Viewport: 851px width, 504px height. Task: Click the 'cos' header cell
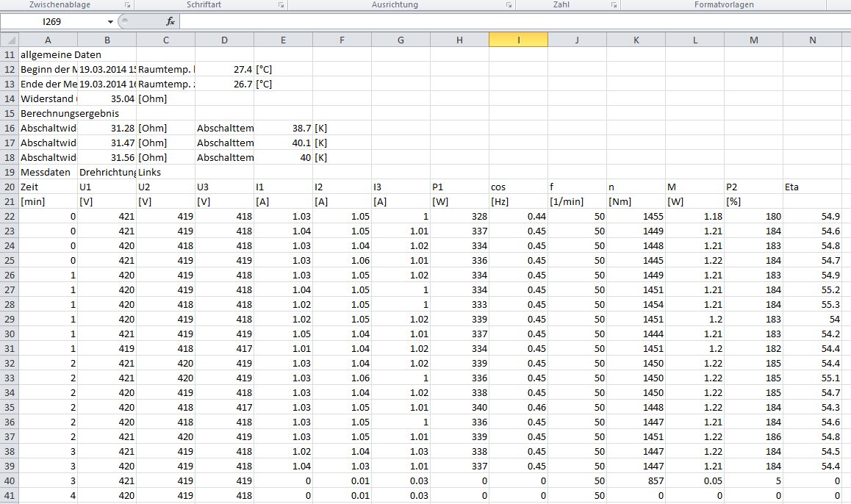point(518,187)
